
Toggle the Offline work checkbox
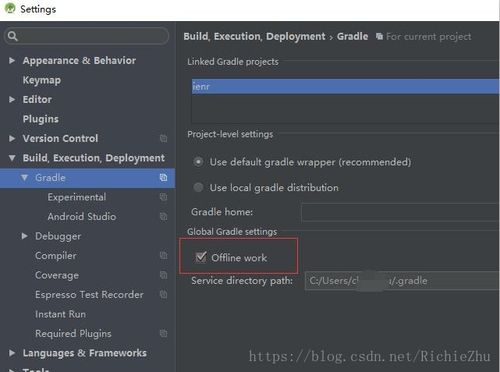[x=201, y=257]
